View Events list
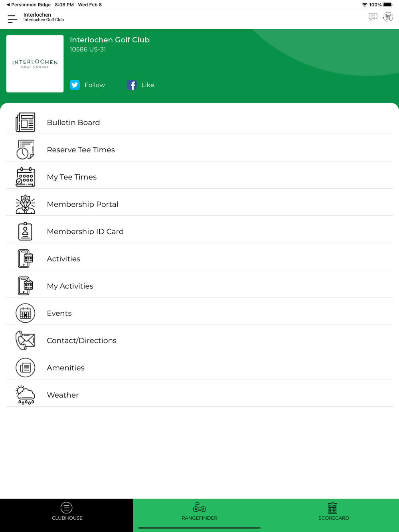399x532 pixels. click(199, 313)
